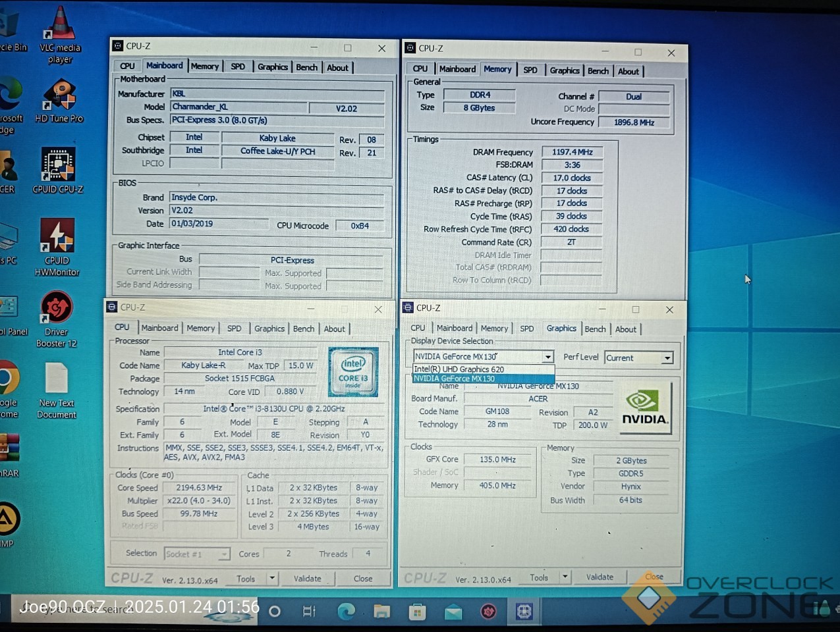Select the Bench tab in the processor CPU-Z window
The image size is (840, 632).
304,329
